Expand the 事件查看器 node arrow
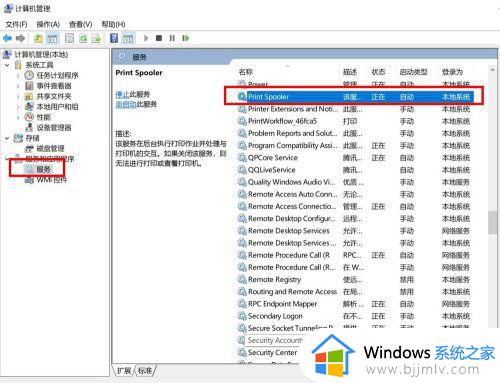Image resolution: width=500 pixels, height=383 pixels. click(x=18, y=86)
